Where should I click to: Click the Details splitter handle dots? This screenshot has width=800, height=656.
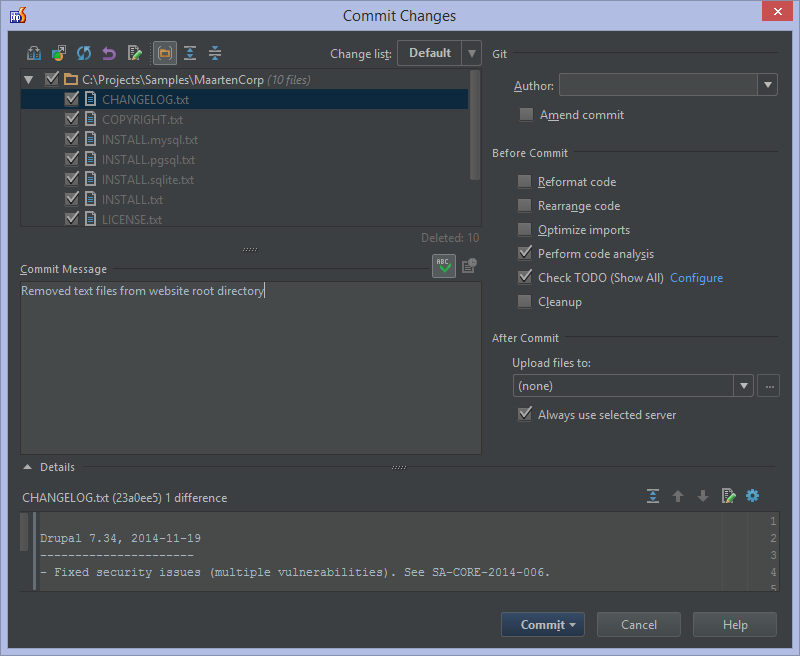click(x=399, y=467)
